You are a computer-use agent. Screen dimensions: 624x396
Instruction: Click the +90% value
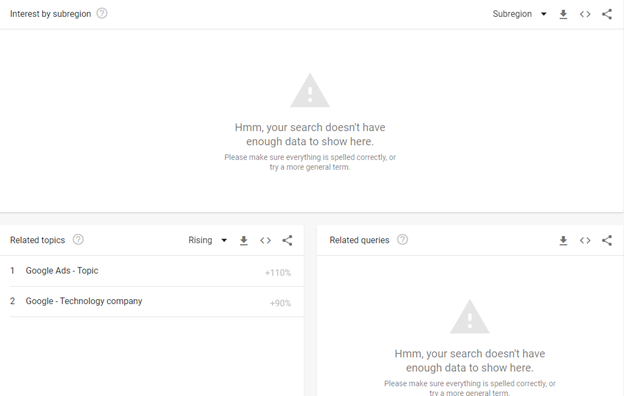[280, 303]
